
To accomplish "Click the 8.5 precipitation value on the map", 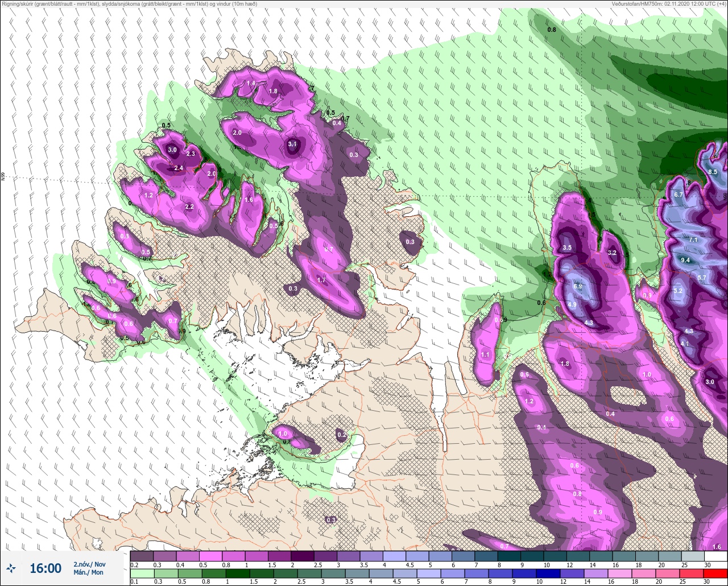I will [713, 172].
